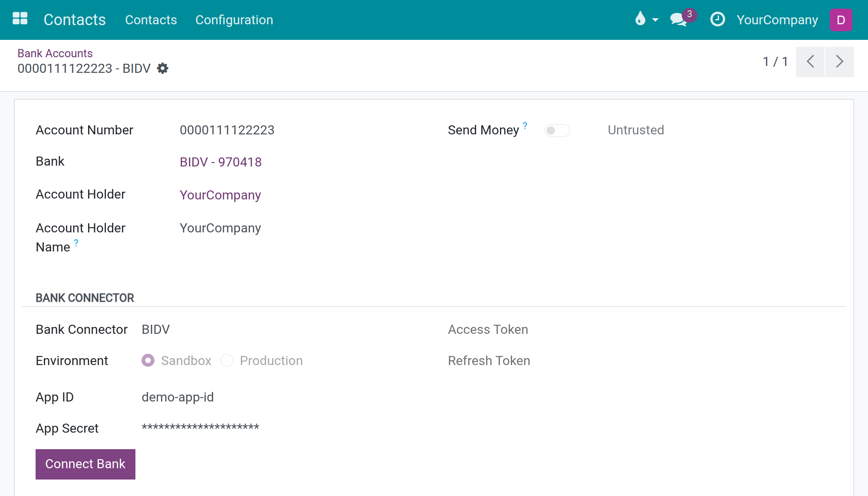Click the Refresh Token label
Screen dimensions: 868x496
pyautogui.click(x=489, y=361)
